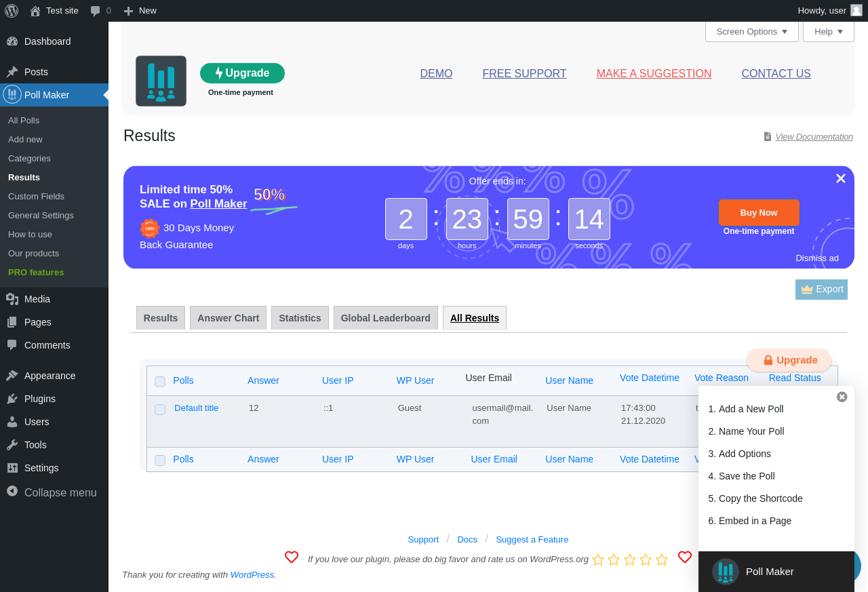868x592 pixels.
Task: Click the Collapse menu arrow icon
Action: click(12, 491)
